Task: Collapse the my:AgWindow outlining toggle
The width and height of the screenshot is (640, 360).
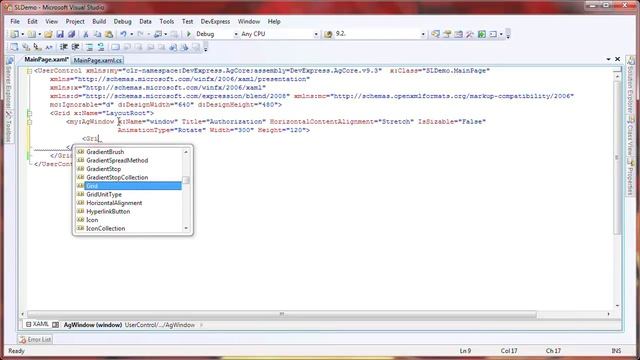Action: [29, 122]
